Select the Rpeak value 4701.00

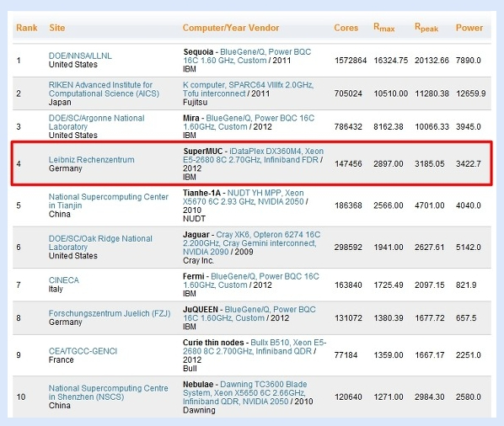430,205
